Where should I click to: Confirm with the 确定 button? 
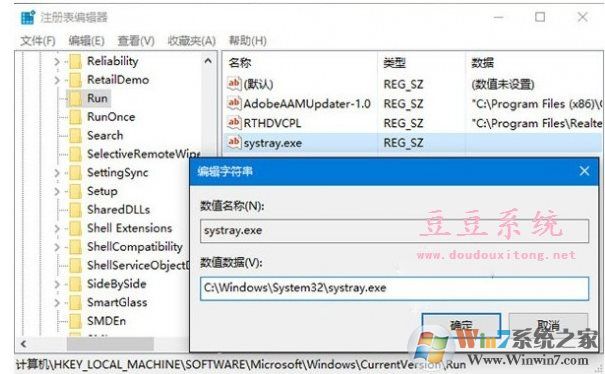(461, 327)
